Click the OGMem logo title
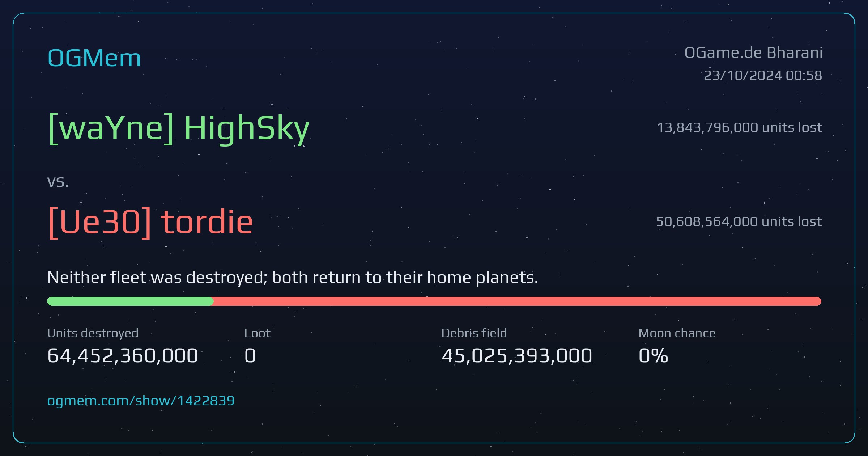Image resolution: width=868 pixels, height=456 pixels. point(94,58)
